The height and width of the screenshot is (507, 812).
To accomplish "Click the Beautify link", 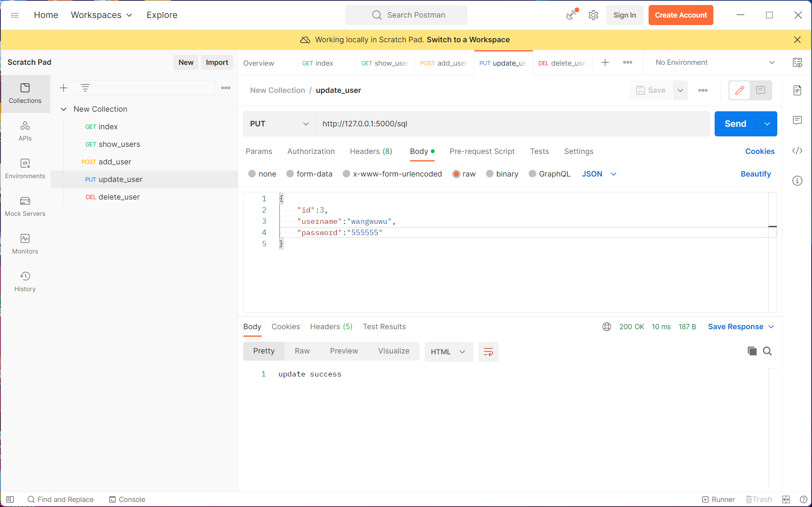I will [756, 174].
